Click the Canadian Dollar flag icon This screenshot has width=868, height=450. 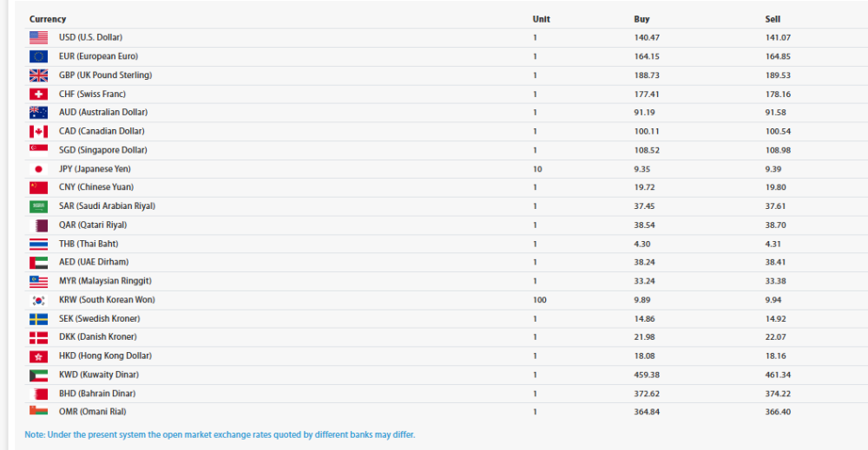38,132
